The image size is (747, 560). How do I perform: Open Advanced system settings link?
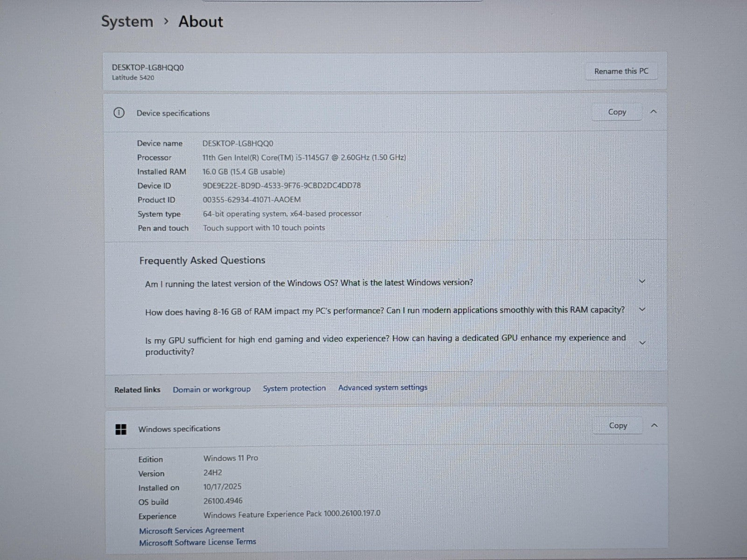click(x=382, y=387)
